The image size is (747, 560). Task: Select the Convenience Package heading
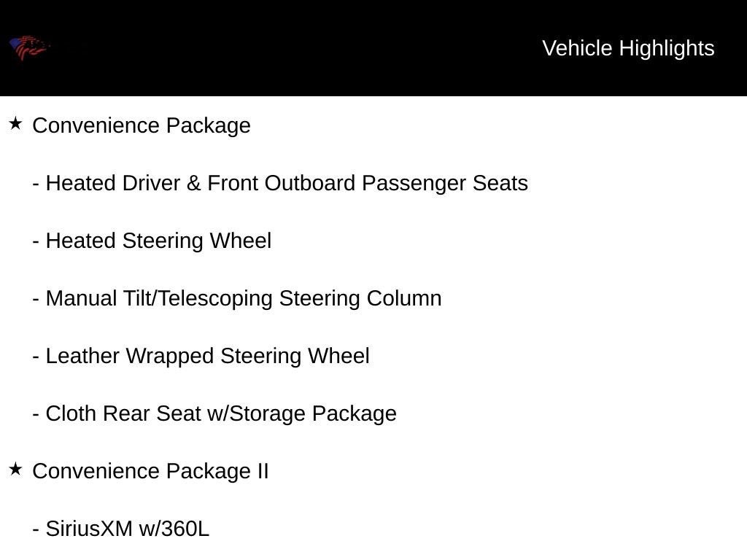[x=142, y=125]
